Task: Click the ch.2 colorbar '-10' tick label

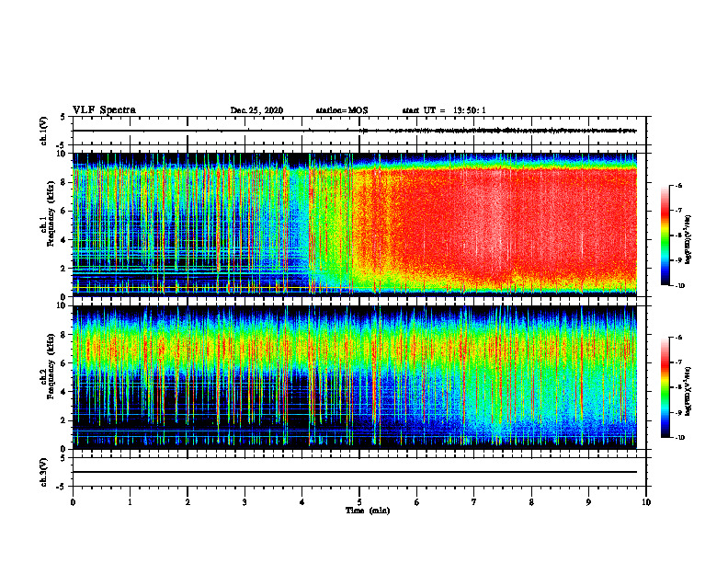Action: click(x=679, y=438)
